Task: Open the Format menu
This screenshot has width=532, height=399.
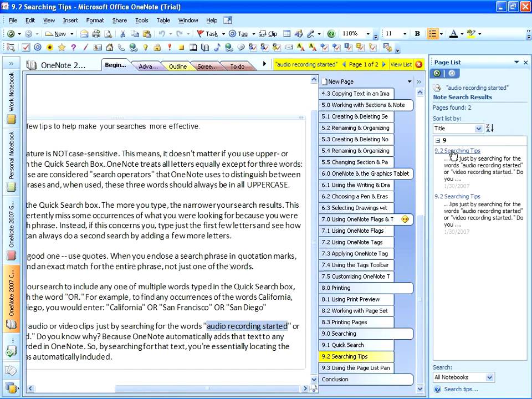Action: (x=95, y=21)
